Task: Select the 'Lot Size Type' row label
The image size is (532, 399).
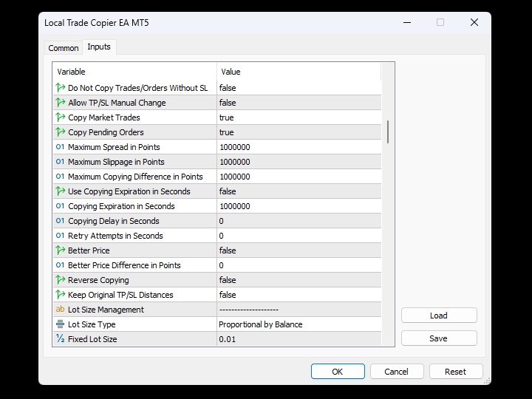Action: click(x=92, y=324)
